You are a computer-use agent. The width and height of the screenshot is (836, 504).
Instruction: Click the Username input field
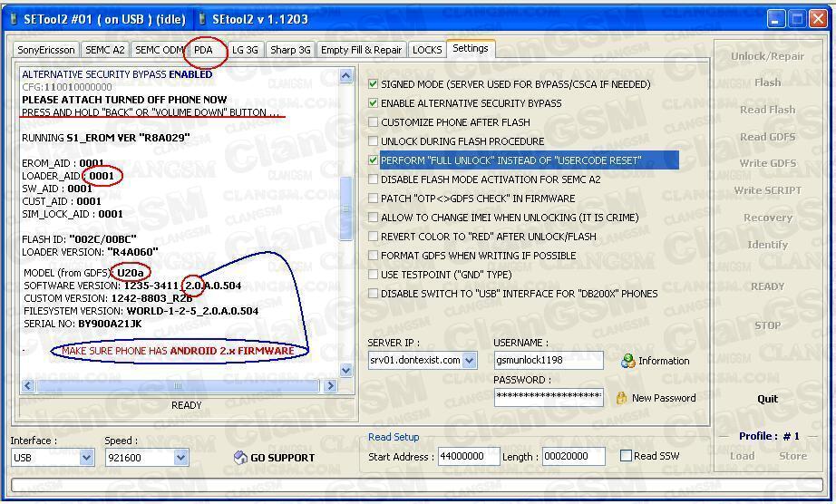coord(548,360)
